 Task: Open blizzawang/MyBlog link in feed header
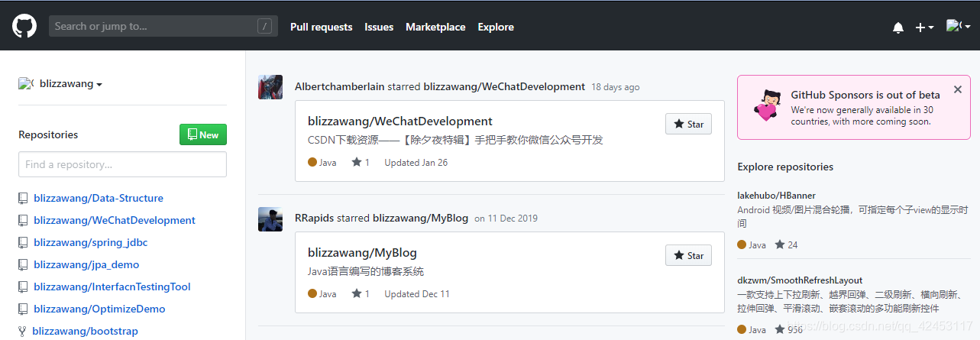(x=420, y=218)
